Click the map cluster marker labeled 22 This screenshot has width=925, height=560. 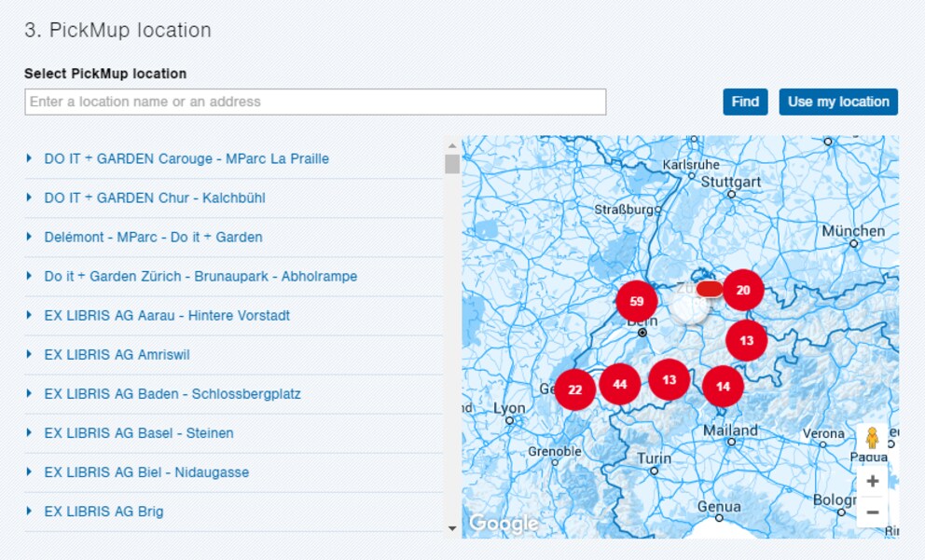575,389
